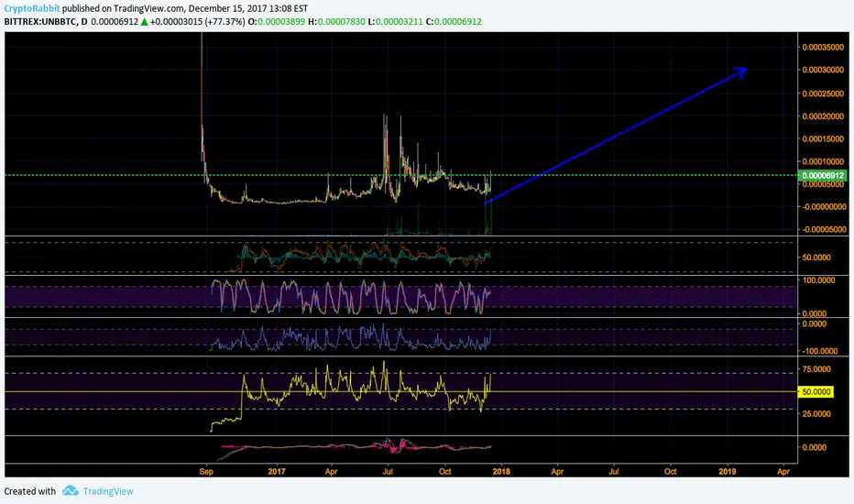This screenshot has height=504, width=854.
Task: Open the TradingView link at bottom
Action: coord(108,491)
